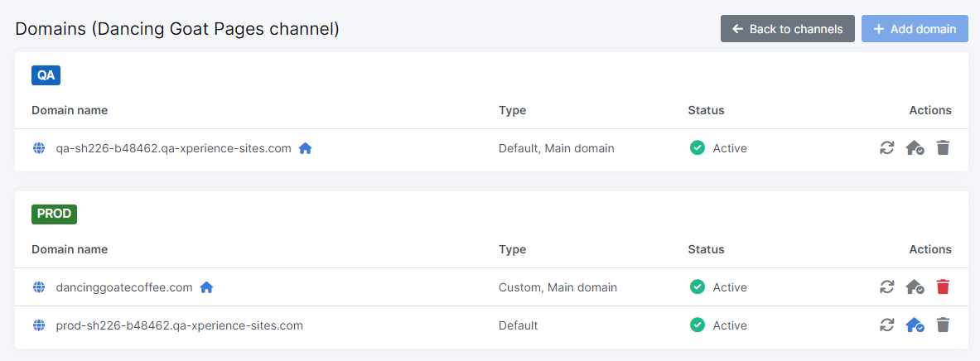Image resolution: width=980 pixels, height=361 pixels.
Task: Set prod-sh226-b48462 as main domain
Action: 915,325
